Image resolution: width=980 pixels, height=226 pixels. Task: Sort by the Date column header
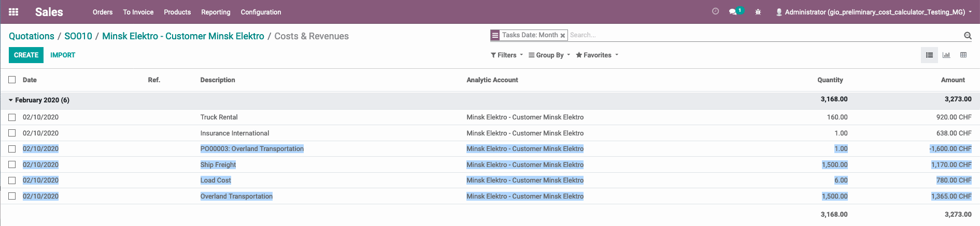coord(30,80)
